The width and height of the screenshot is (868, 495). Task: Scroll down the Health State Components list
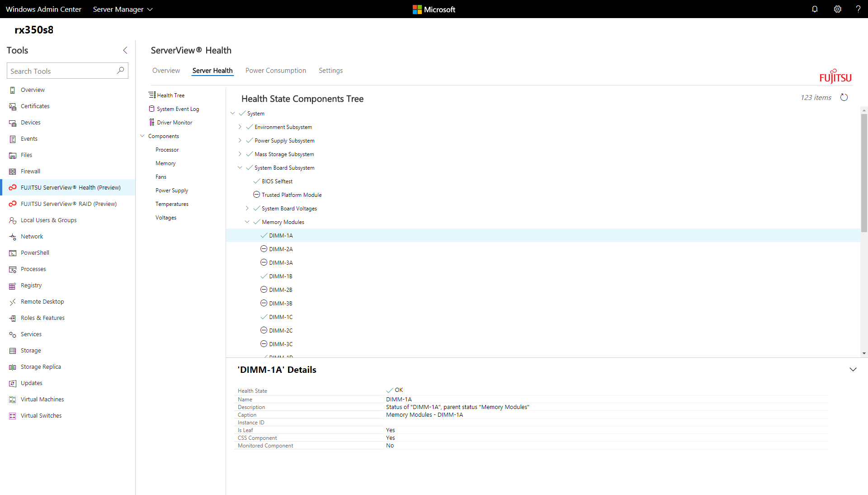[x=864, y=353]
